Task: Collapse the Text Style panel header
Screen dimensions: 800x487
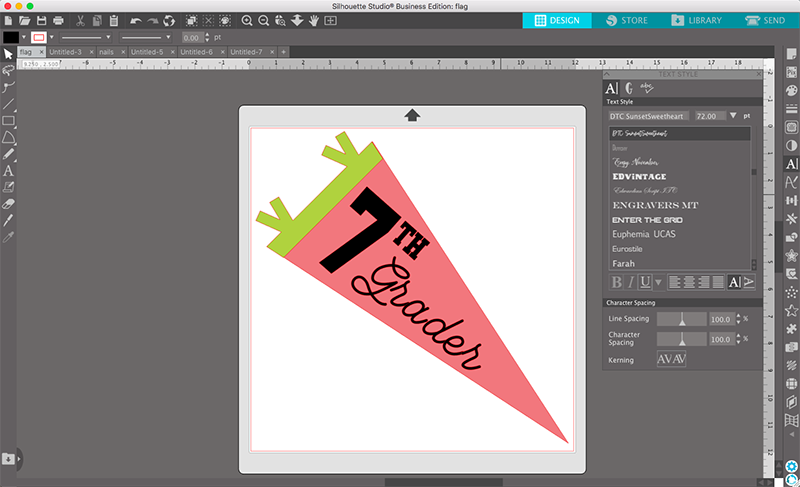Action: (x=607, y=74)
